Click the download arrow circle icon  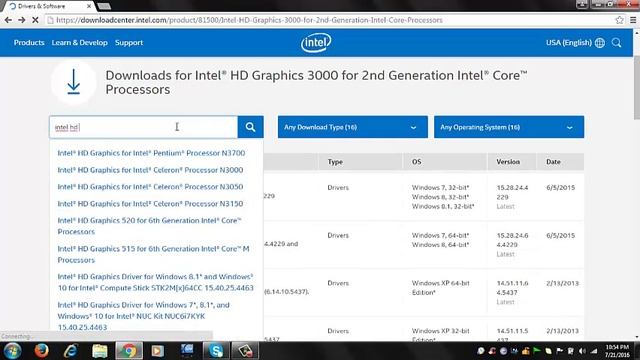[73, 82]
